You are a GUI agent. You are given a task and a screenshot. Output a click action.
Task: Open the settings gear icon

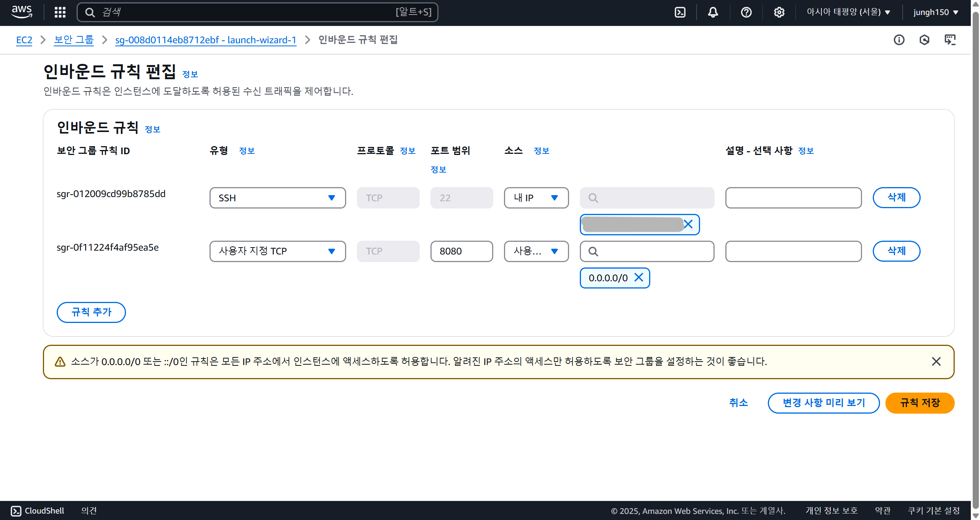(779, 12)
